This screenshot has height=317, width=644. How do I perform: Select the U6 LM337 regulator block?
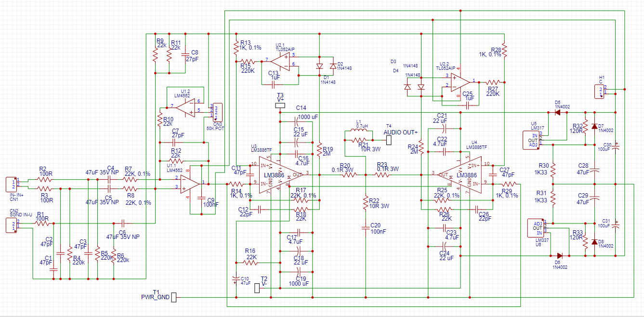(535, 228)
